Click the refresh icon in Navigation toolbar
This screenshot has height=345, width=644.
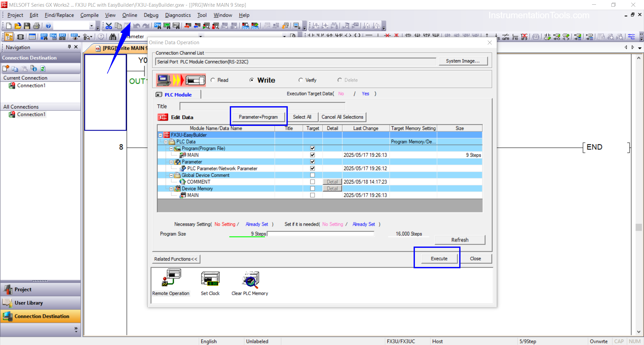click(x=43, y=69)
